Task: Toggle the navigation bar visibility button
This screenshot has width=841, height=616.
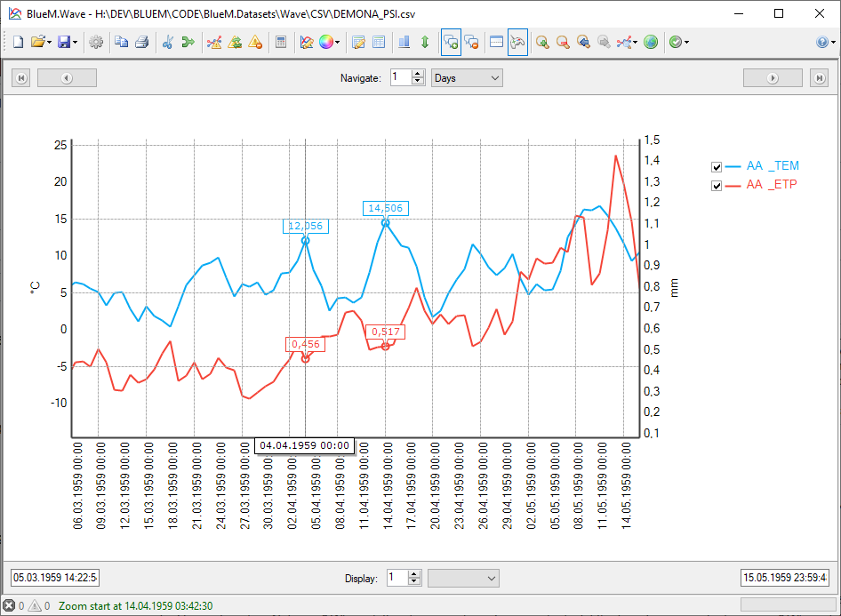Action: [x=497, y=42]
